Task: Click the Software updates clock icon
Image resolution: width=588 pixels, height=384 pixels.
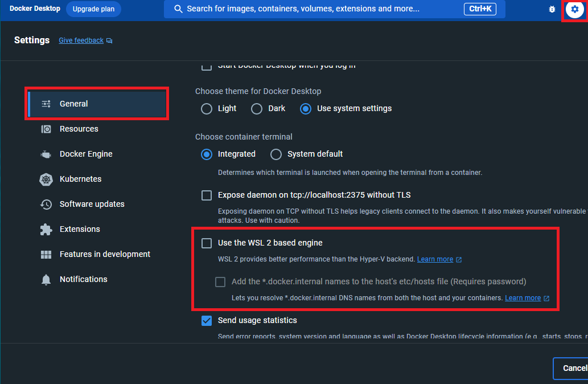Action: tap(46, 204)
